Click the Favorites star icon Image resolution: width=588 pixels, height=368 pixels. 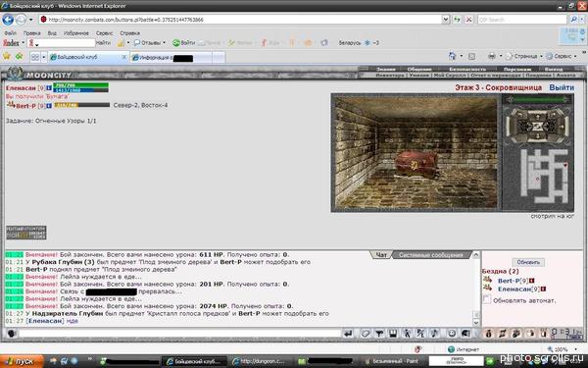point(7,56)
